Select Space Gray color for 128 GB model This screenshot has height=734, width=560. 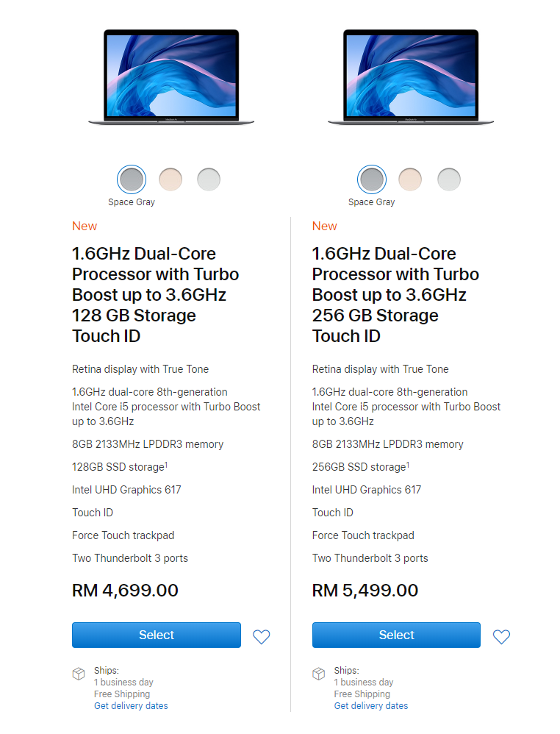[132, 179]
